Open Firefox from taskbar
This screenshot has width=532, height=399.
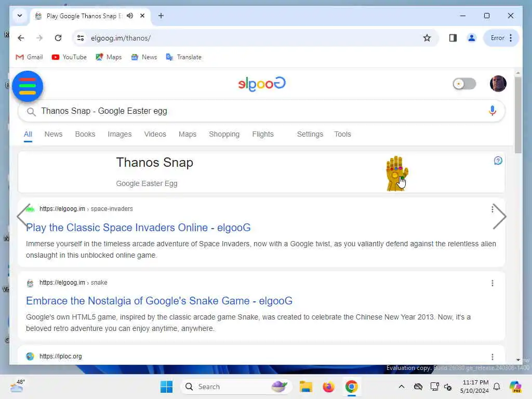[x=328, y=387]
